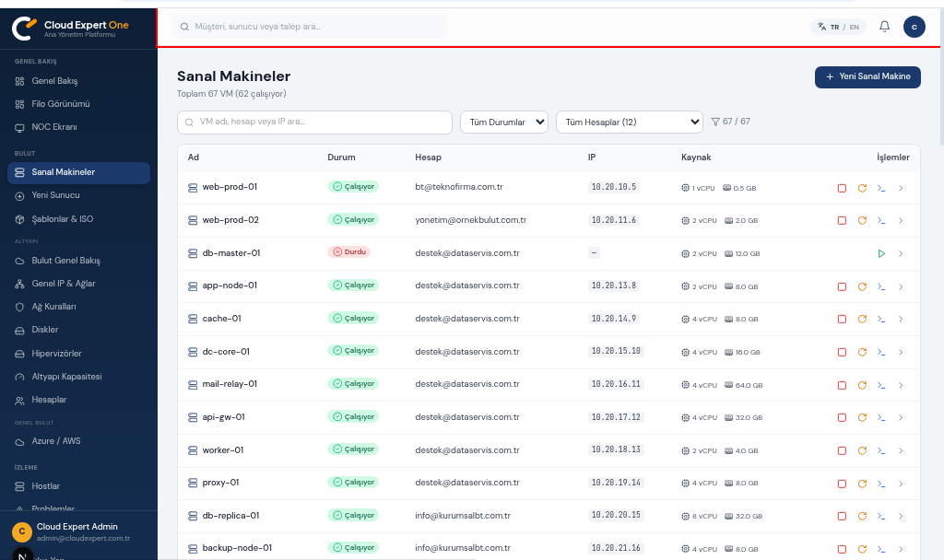Open console for mail-relay-01
The image size is (944, 560).
tap(881, 386)
